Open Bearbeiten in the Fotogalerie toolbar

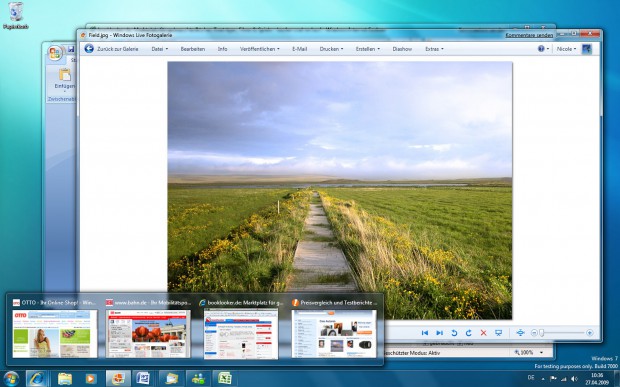(x=193, y=49)
